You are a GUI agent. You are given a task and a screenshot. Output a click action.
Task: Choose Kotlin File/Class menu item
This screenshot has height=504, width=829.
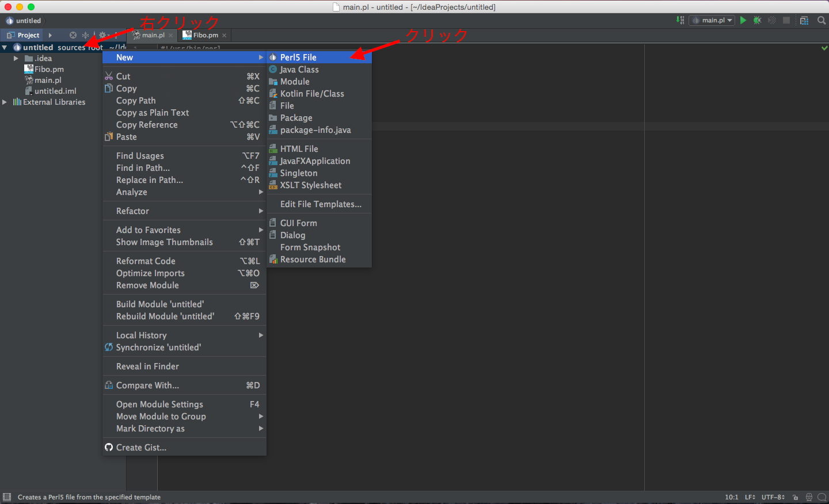(319, 94)
